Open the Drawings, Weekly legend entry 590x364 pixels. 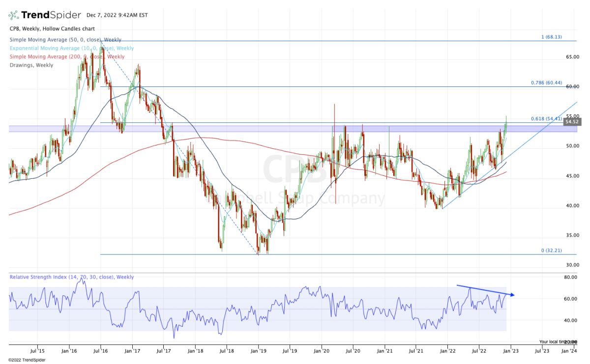point(31,65)
